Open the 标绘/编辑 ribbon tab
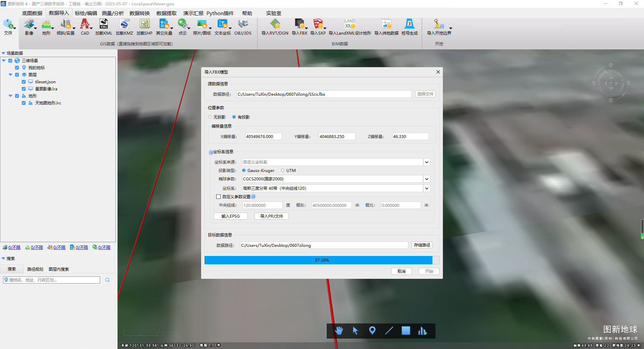644x349 pixels. click(86, 13)
